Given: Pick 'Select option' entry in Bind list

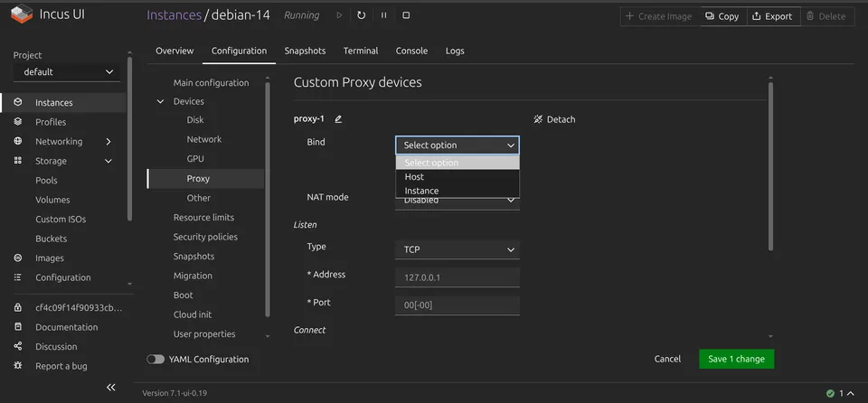Looking at the screenshot, I should click(458, 163).
